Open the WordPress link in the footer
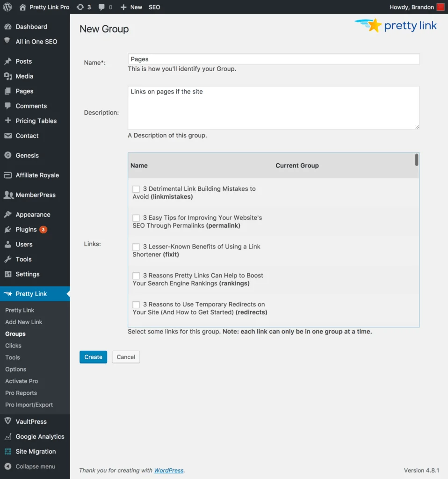This screenshot has width=448, height=479. (168, 470)
